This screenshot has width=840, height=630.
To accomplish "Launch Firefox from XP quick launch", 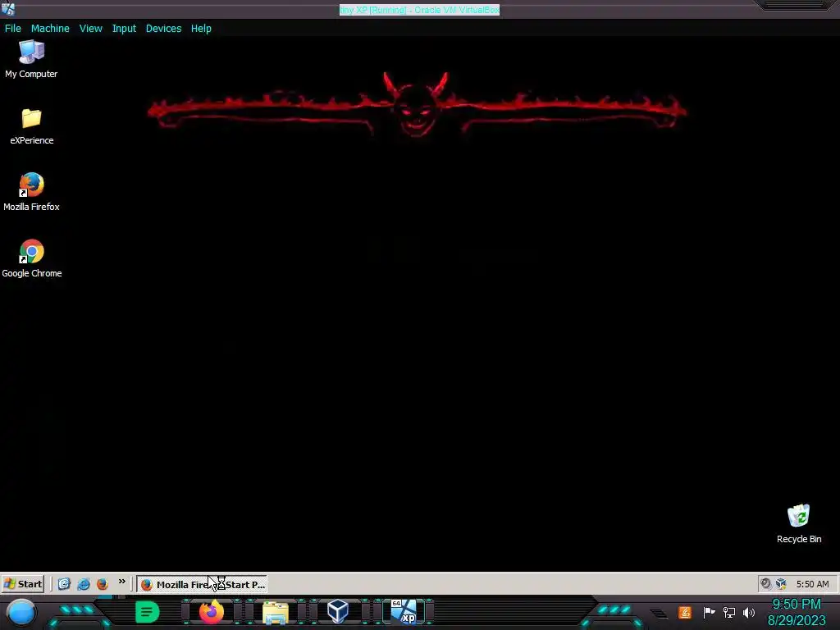I will click(x=103, y=584).
